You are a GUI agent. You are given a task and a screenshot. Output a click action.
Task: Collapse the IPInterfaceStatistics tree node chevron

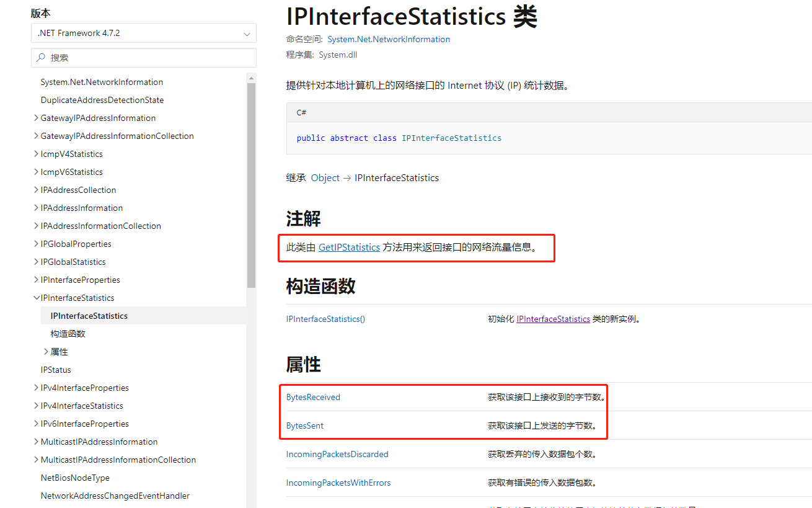click(x=36, y=298)
